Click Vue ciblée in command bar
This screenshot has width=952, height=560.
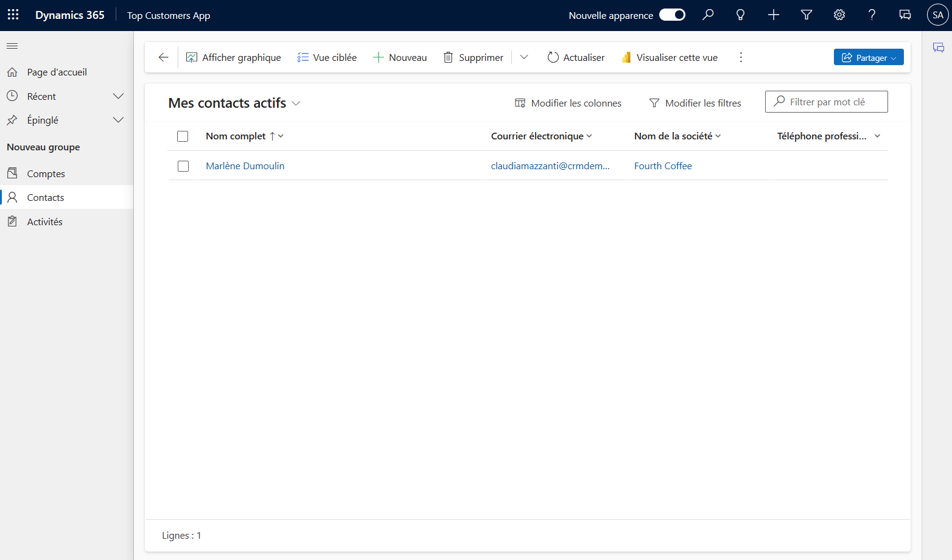[x=327, y=57]
